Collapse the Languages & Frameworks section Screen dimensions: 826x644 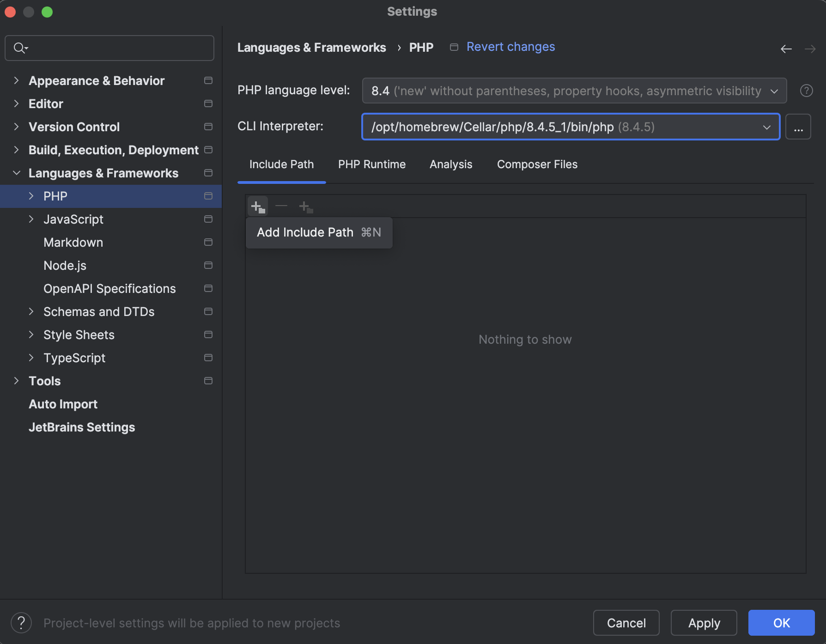(17, 173)
